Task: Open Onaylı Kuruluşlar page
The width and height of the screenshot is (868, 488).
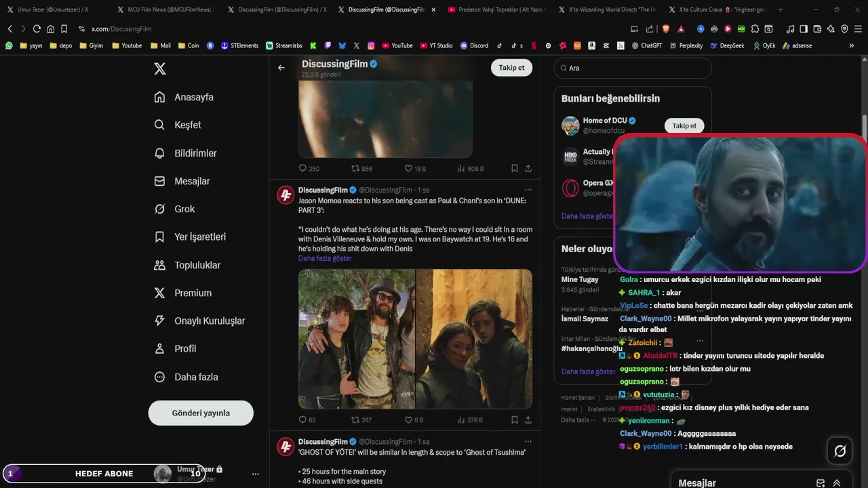Action: pyautogui.click(x=199, y=321)
